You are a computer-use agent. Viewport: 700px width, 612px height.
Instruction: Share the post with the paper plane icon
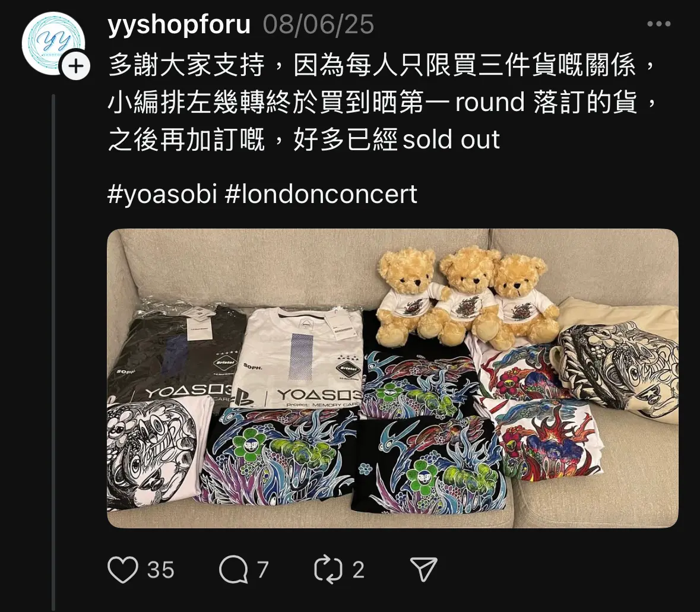pyautogui.click(x=423, y=570)
